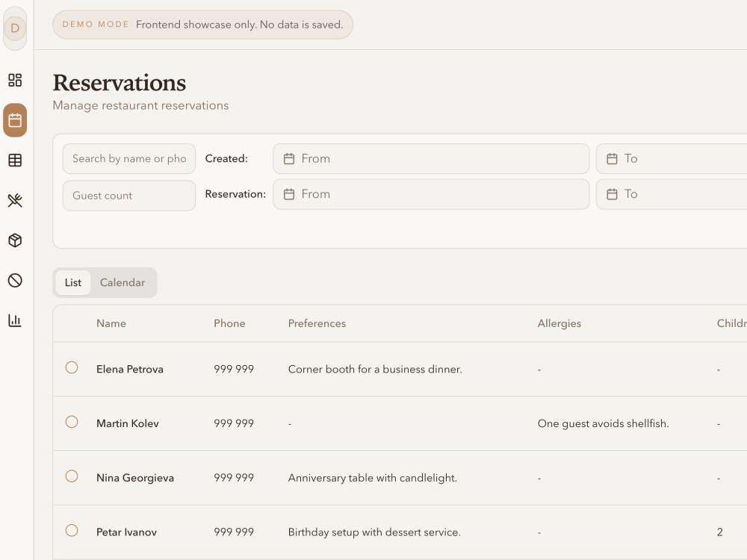Select the Nina Georgieva row circle
747x560 pixels.
[x=72, y=476]
